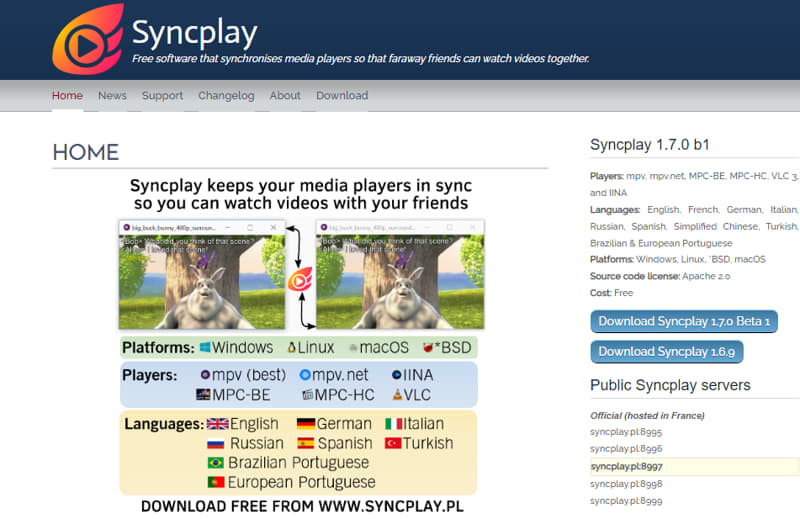The image size is (800, 519).
Task: Select server syncplay.pl:8999
Action: point(626,501)
